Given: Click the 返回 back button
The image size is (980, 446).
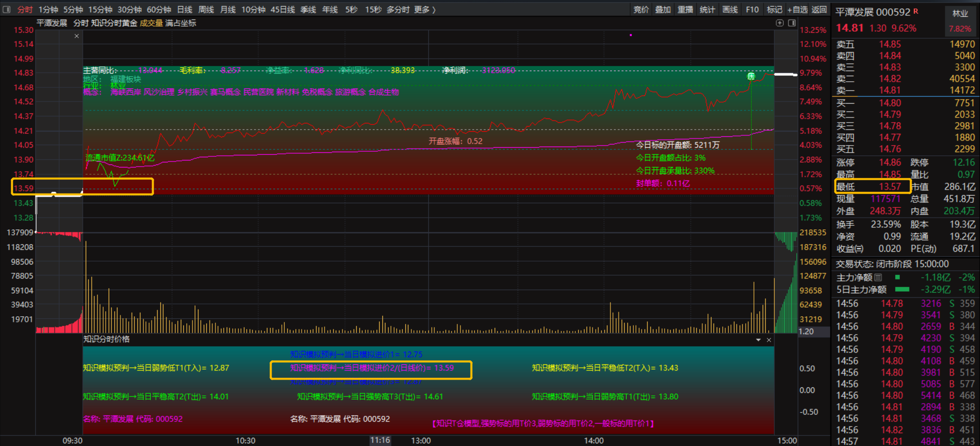Looking at the screenshot, I should pos(819,10).
